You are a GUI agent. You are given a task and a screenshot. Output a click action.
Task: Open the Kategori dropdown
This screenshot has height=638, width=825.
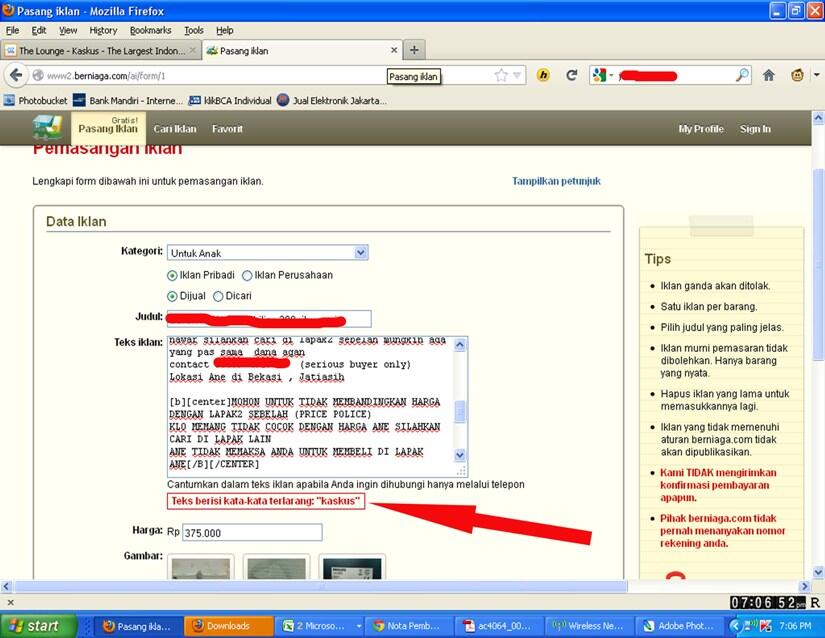click(x=267, y=253)
